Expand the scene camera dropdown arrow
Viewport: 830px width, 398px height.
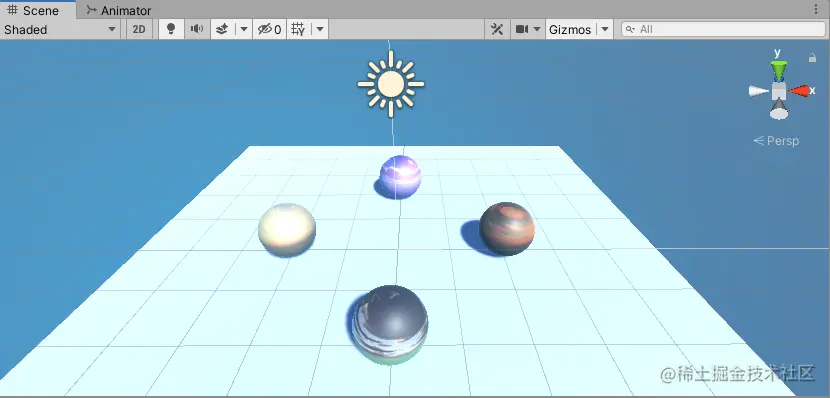coord(537,29)
